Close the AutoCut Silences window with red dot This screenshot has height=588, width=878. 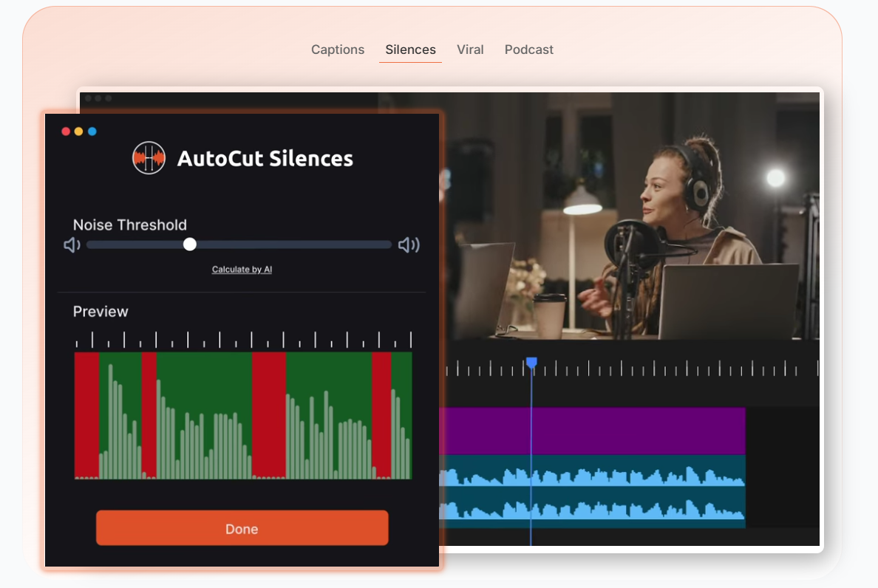66,131
